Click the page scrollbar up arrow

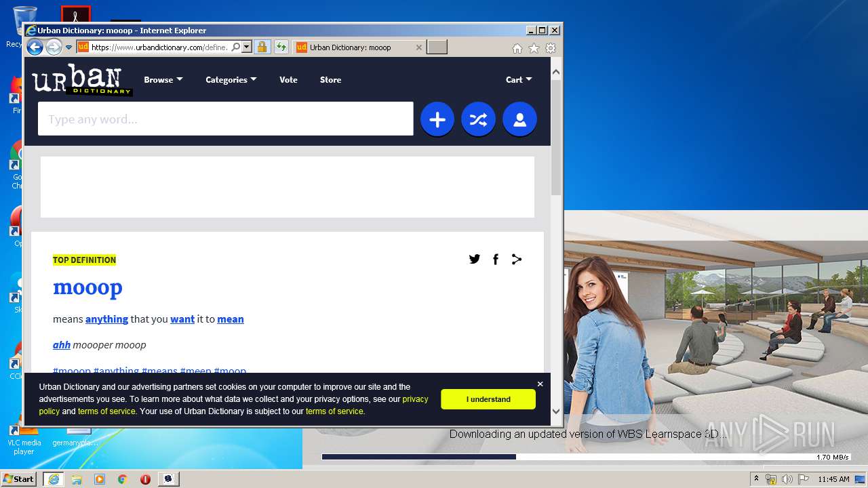[556, 71]
